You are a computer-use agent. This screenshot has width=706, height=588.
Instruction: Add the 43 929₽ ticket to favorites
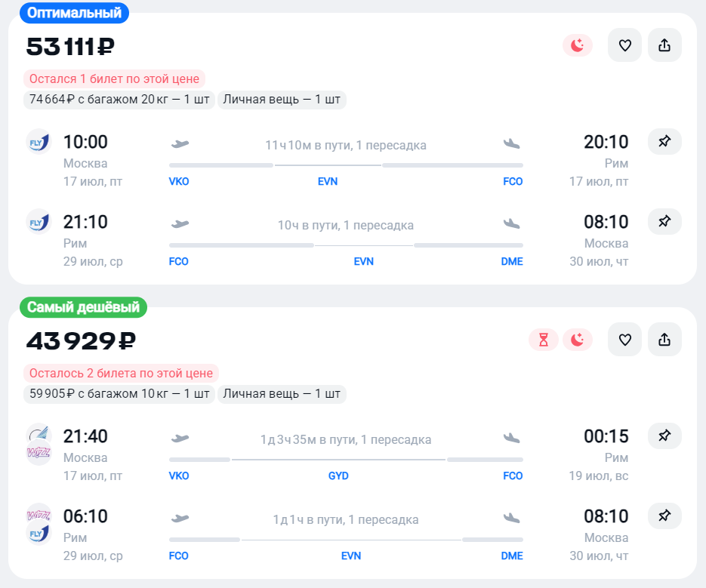coord(624,340)
